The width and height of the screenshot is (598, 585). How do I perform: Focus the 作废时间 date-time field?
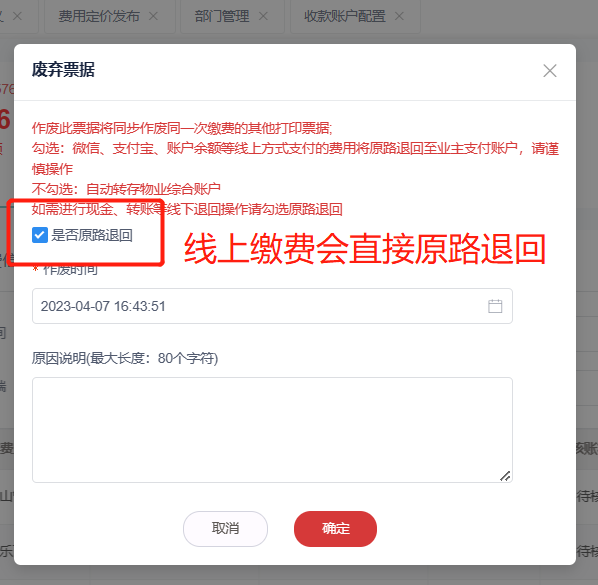click(272, 306)
